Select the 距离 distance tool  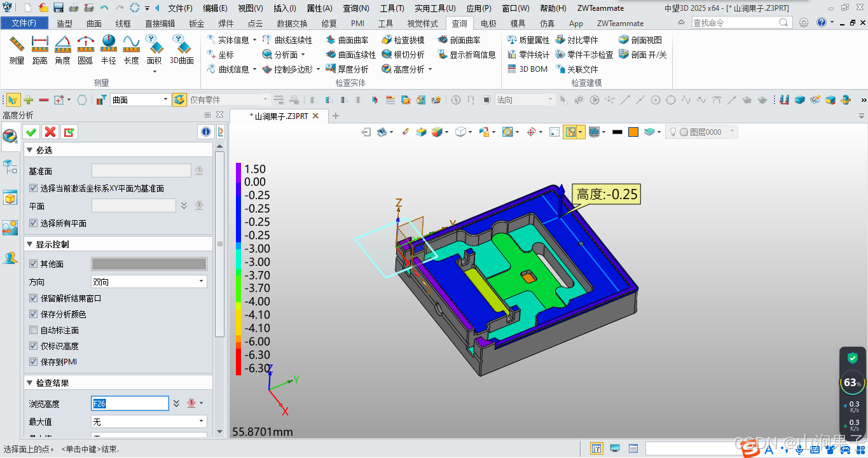40,50
